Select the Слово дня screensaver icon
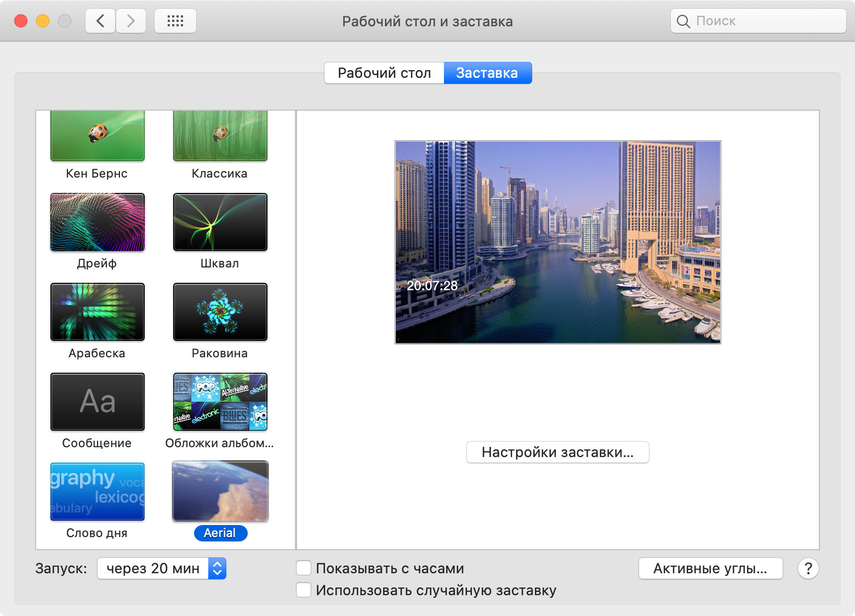Viewport: 855px width, 616px height. coord(98,492)
